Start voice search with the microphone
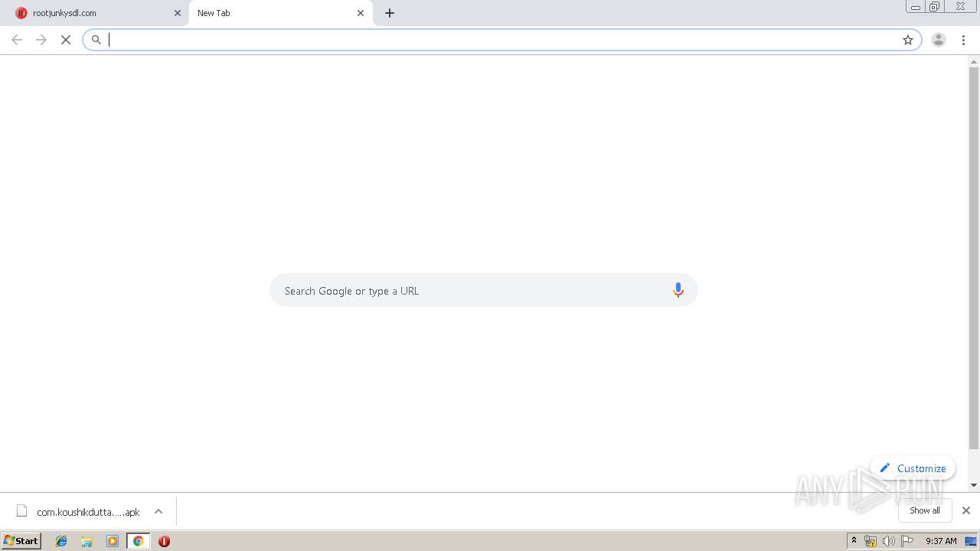 [x=678, y=290]
